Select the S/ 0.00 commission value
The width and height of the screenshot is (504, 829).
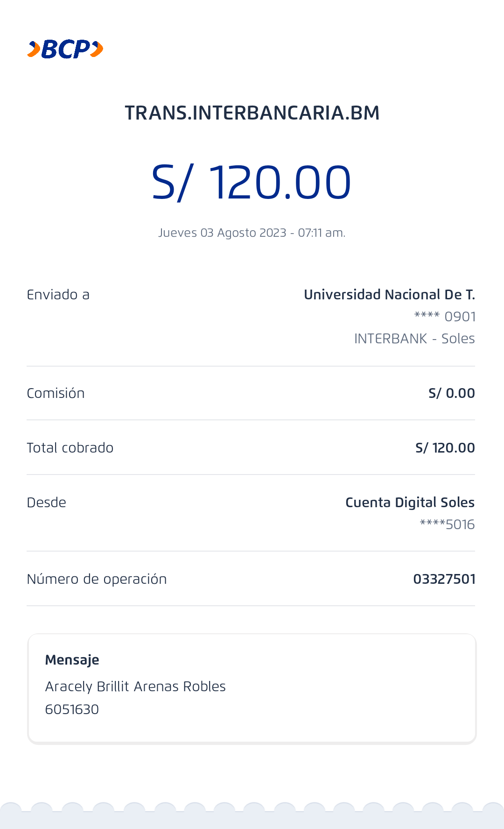[451, 393]
